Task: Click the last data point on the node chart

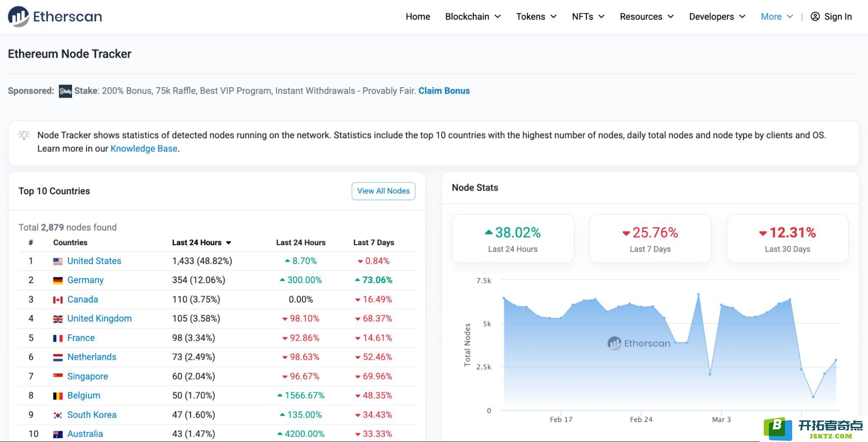Action: (835, 360)
